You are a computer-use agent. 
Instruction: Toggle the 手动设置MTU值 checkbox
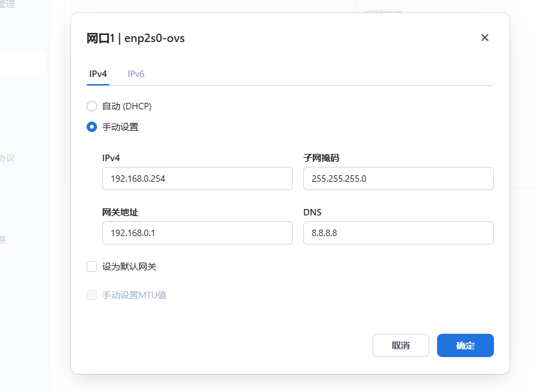[92, 295]
